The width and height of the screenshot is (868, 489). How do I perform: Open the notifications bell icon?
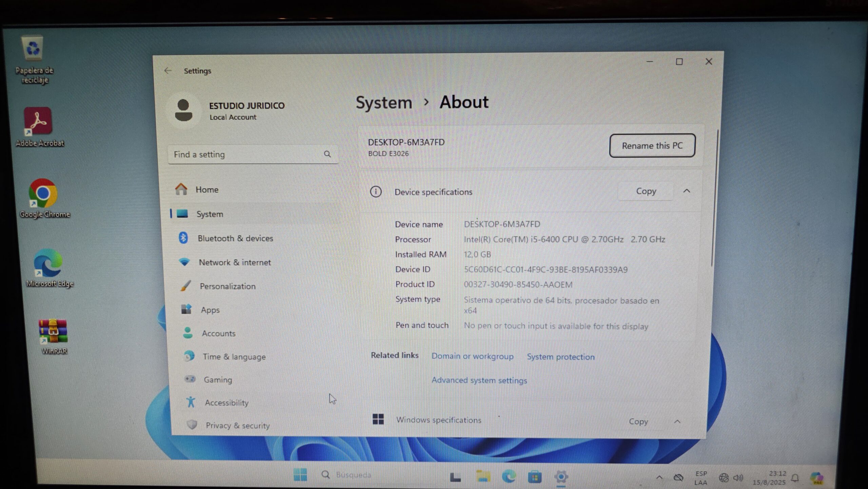795,478
